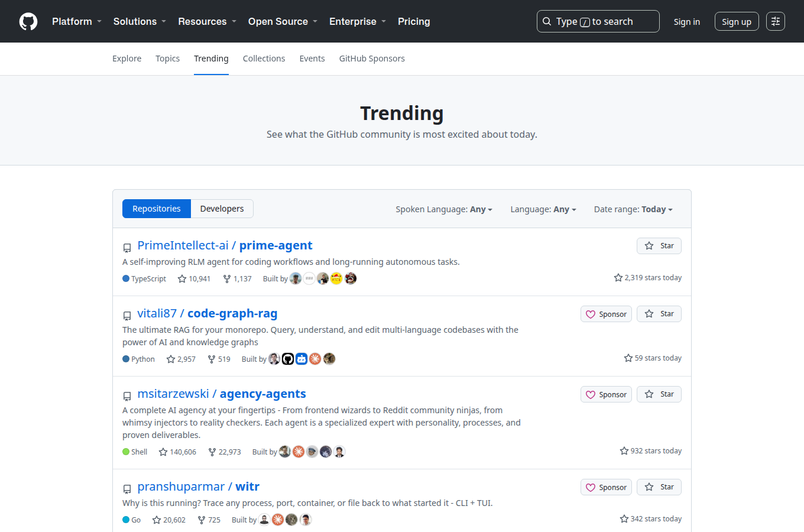Open code-graph-rag stargazers count 2,957

click(181, 359)
